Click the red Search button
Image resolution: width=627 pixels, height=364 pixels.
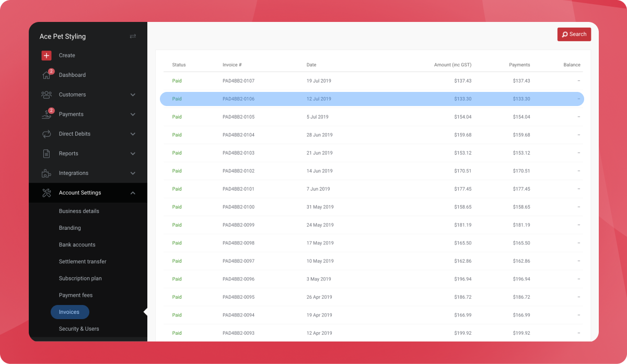coord(574,34)
